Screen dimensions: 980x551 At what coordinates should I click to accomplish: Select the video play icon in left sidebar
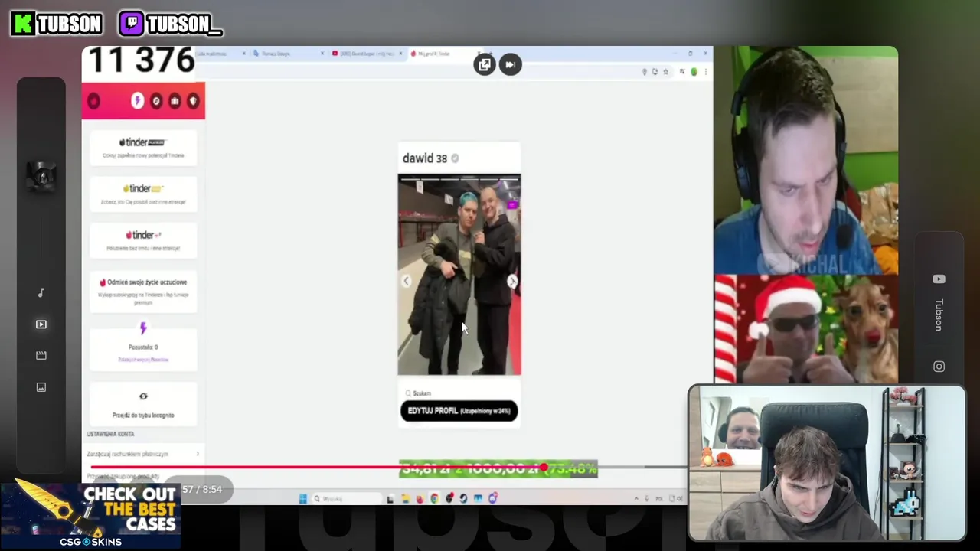(x=41, y=324)
